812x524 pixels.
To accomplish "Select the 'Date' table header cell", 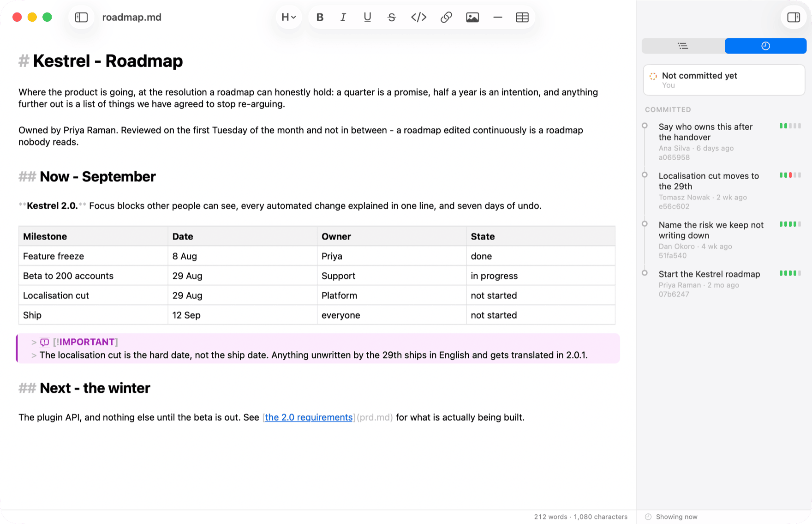I will [x=243, y=236].
